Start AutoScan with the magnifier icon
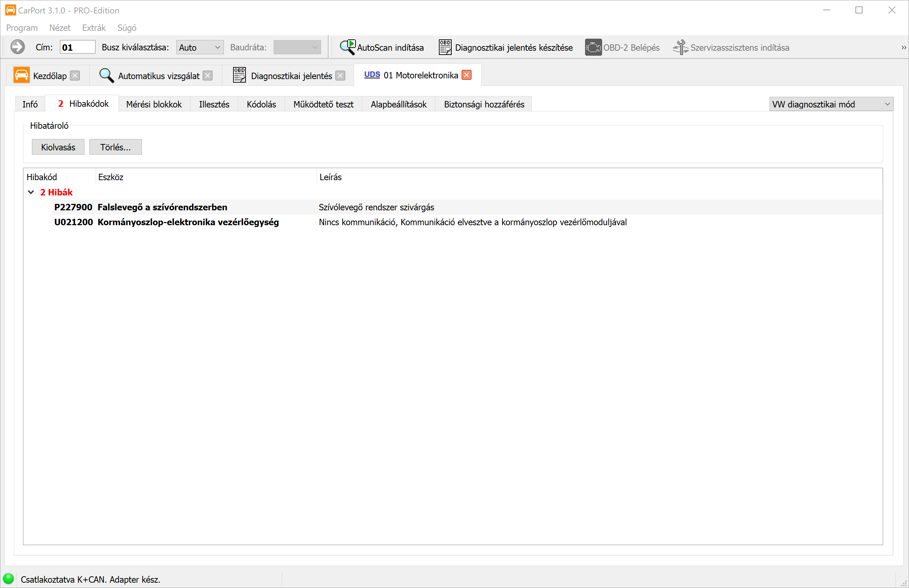Image resolution: width=909 pixels, height=588 pixels. pyautogui.click(x=348, y=48)
